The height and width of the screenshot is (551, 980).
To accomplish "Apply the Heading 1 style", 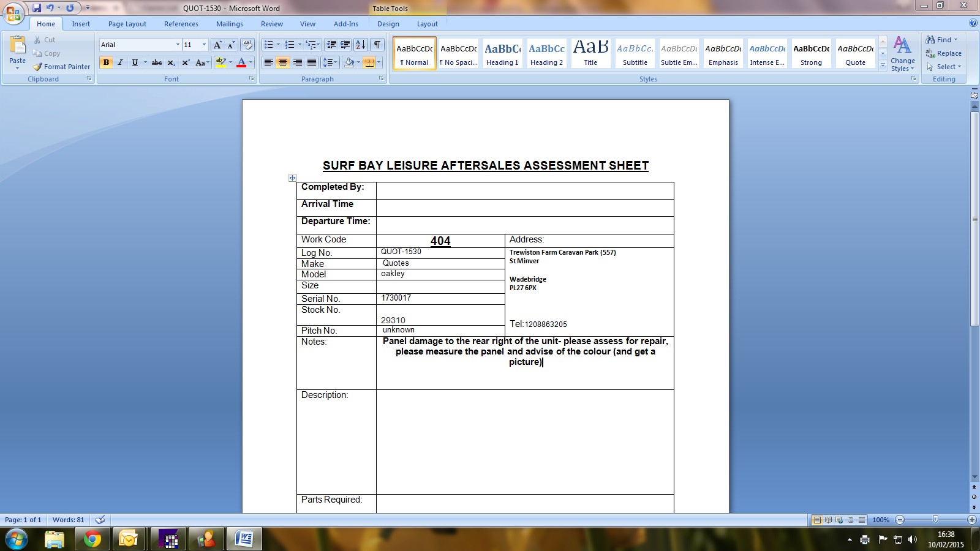I will [502, 53].
